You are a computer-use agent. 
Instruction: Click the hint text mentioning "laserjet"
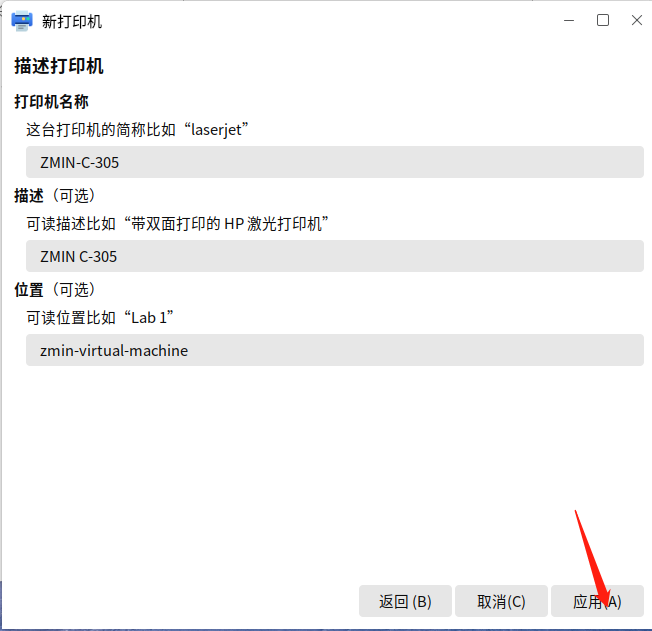click(x=137, y=130)
